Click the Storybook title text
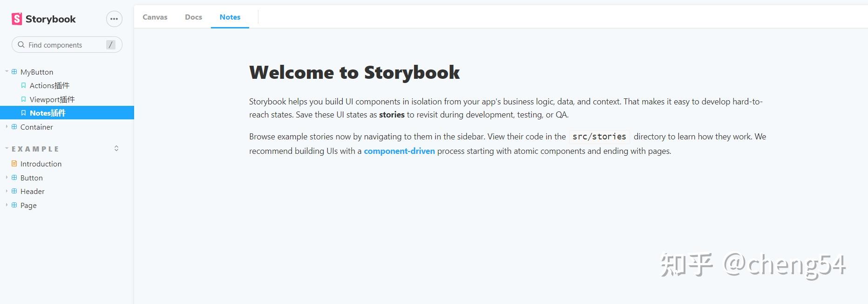 (x=50, y=19)
